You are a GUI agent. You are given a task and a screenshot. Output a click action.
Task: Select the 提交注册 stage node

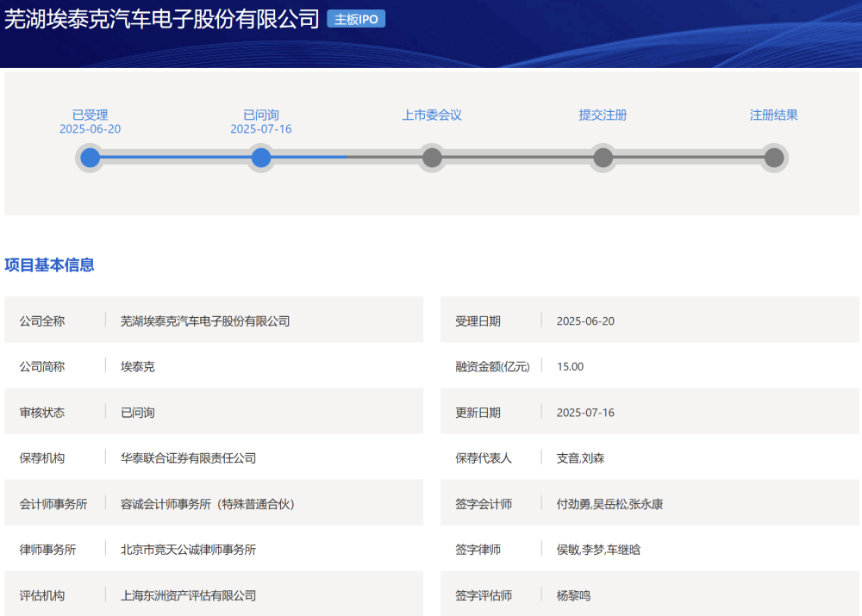pos(603,158)
